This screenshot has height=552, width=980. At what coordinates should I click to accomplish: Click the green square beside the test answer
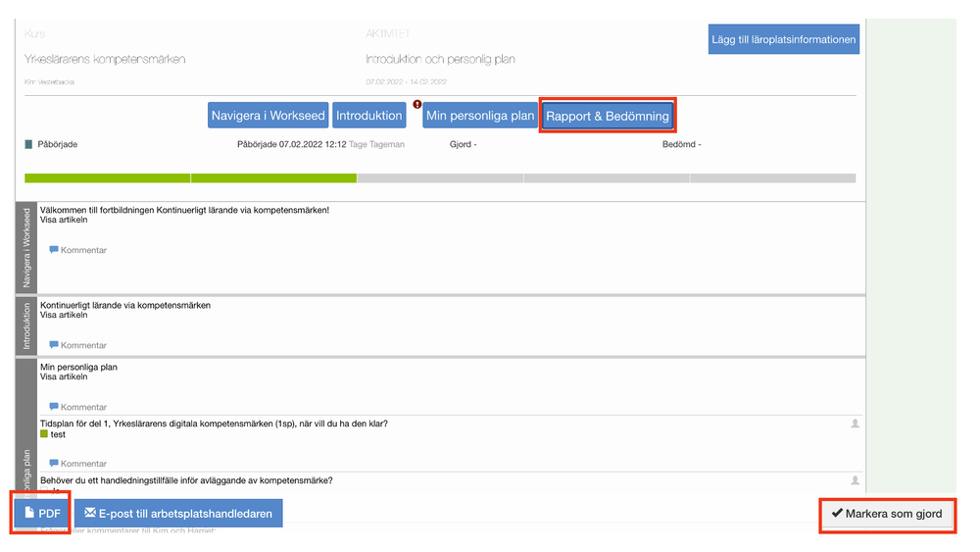click(x=44, y=434)
